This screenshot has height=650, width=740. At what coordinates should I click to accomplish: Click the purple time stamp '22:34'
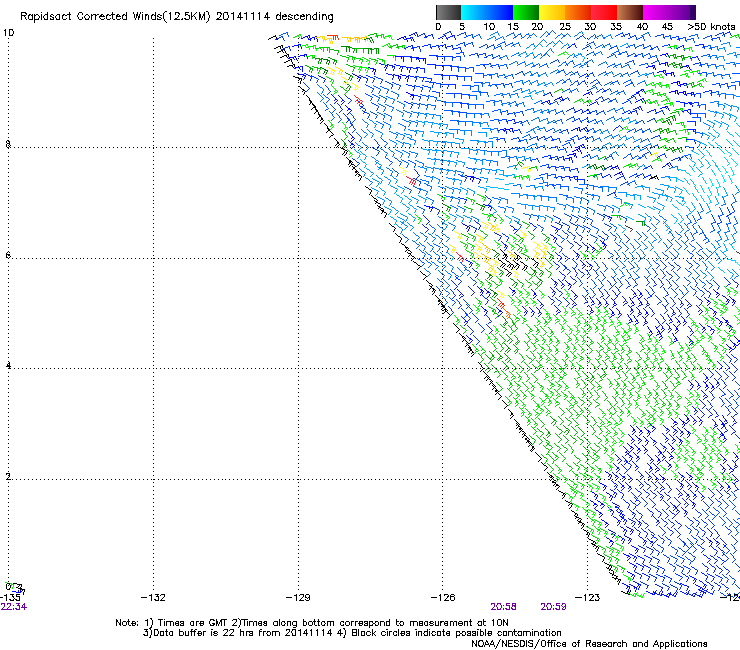(x=14, y=607)
